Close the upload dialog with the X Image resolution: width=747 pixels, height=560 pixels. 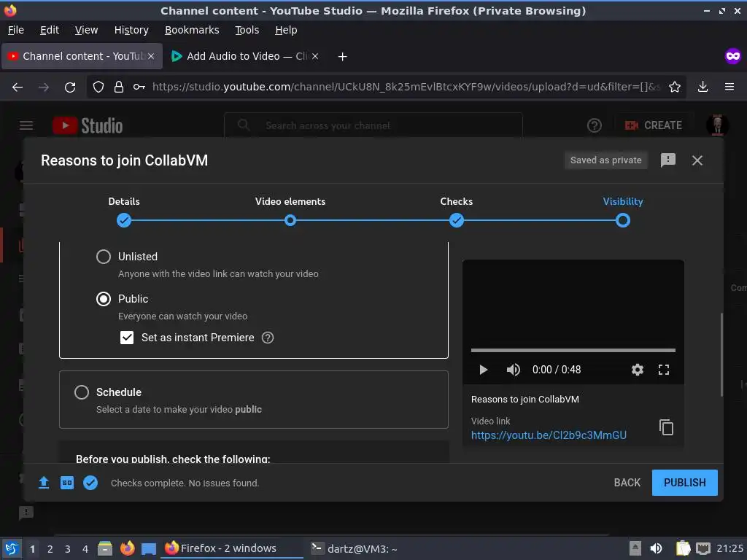coord(697,160)
